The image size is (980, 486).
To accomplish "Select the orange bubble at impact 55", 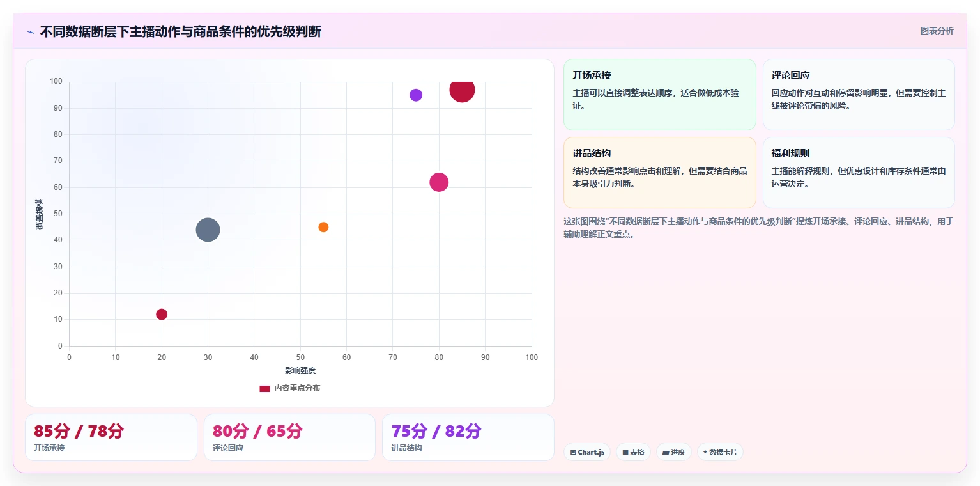I will point(323,227).
